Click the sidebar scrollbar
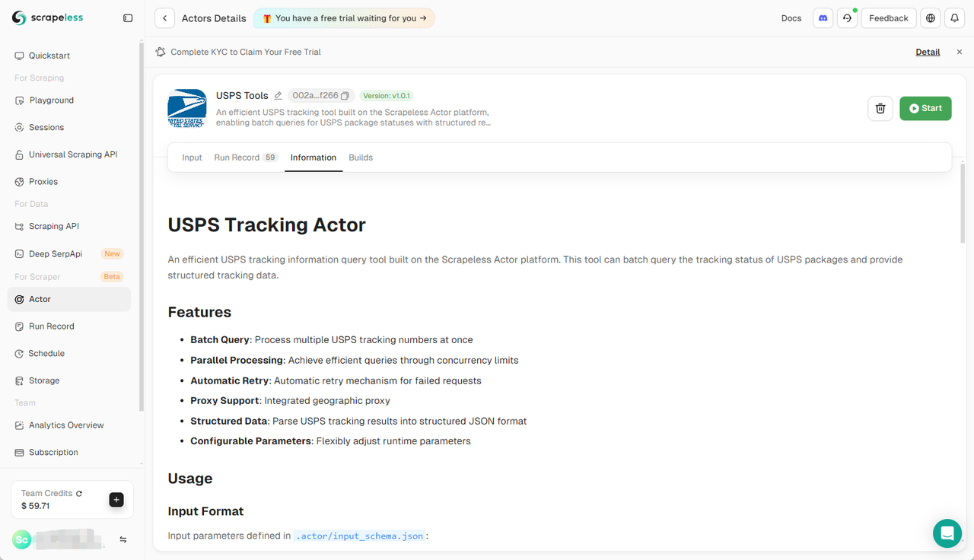The height and width of the screenshot is (560, 974). pos(141,227)
